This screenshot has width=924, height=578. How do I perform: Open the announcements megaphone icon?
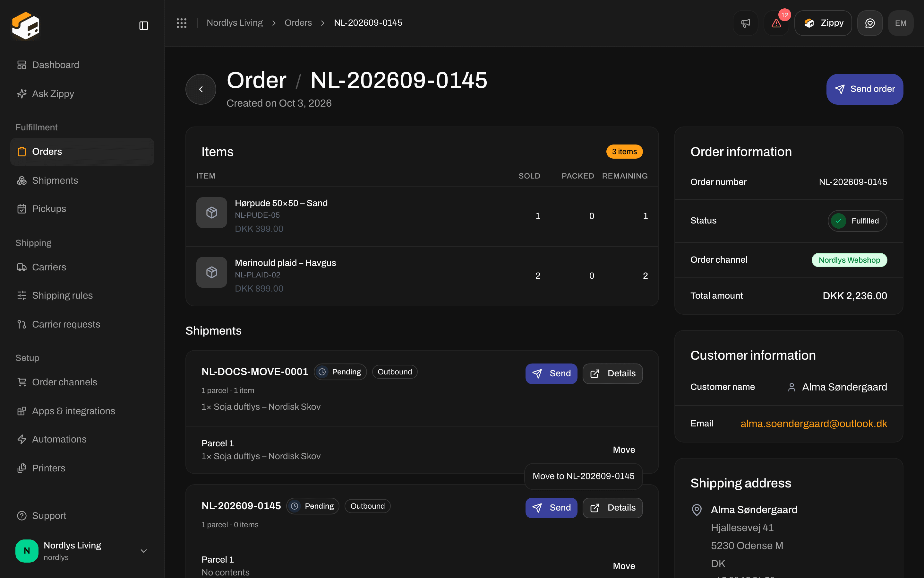[x=745, y=23]
